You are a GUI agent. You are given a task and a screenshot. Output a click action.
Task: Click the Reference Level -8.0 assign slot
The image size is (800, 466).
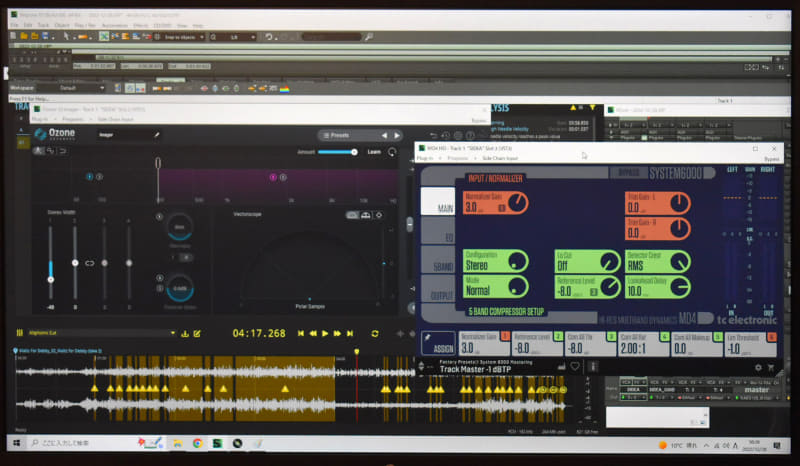pos(537,344)
